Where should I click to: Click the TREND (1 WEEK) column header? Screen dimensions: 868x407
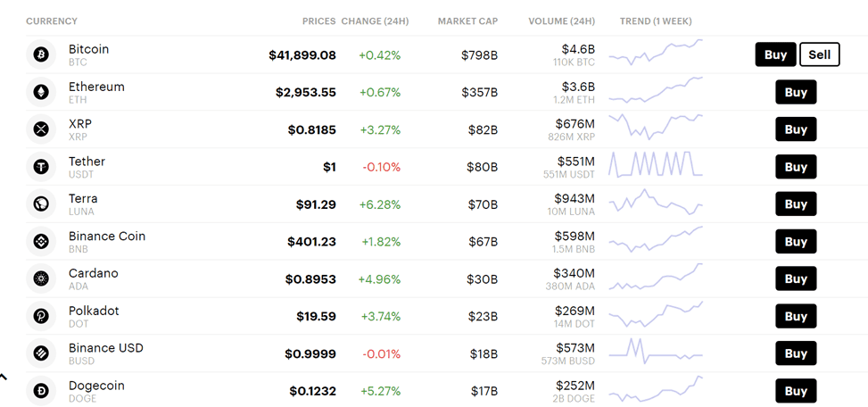click(x=656, y=21)
